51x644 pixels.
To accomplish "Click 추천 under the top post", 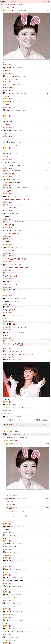I will click(x=3, y=7).
